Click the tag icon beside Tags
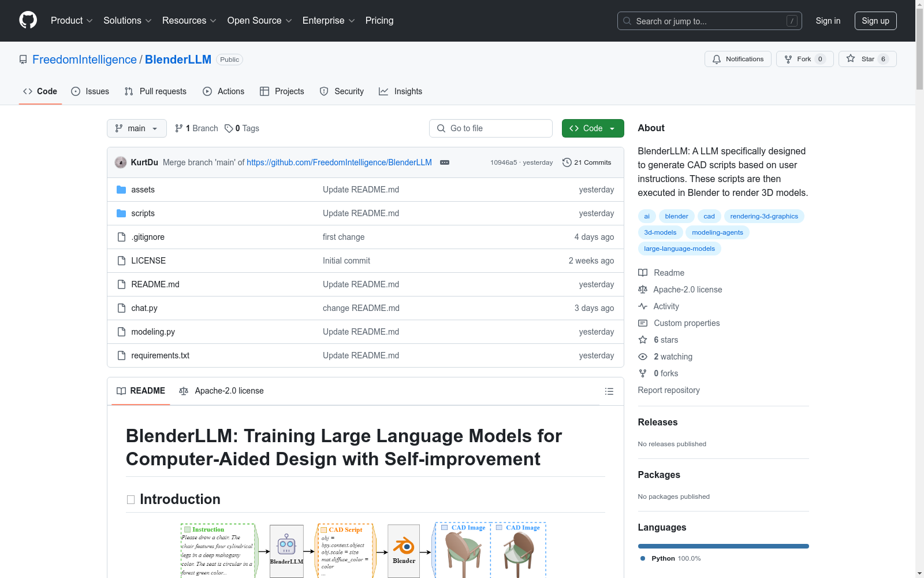Image resolution: width=924 pixels, height=578 pixels. click(229, 128)
